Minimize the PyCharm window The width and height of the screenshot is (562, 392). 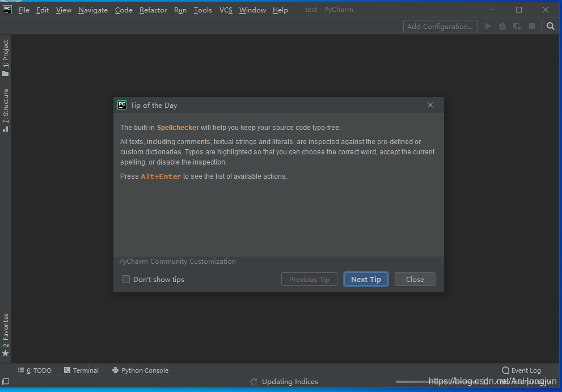(492, 10)
